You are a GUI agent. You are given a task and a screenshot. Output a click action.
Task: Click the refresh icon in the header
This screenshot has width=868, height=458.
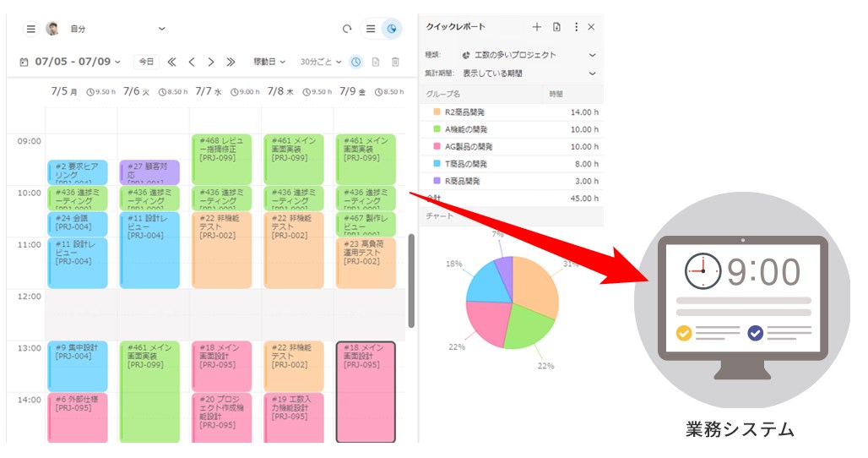click(x=347, y=29)
